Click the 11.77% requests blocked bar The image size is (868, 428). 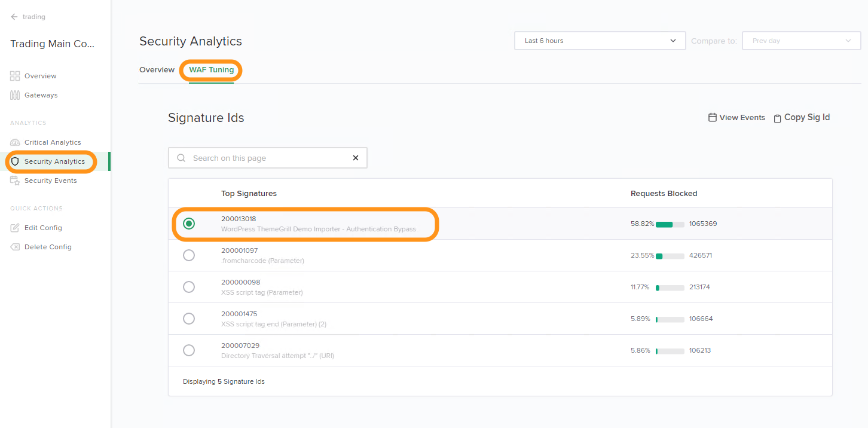pos(670,288)
